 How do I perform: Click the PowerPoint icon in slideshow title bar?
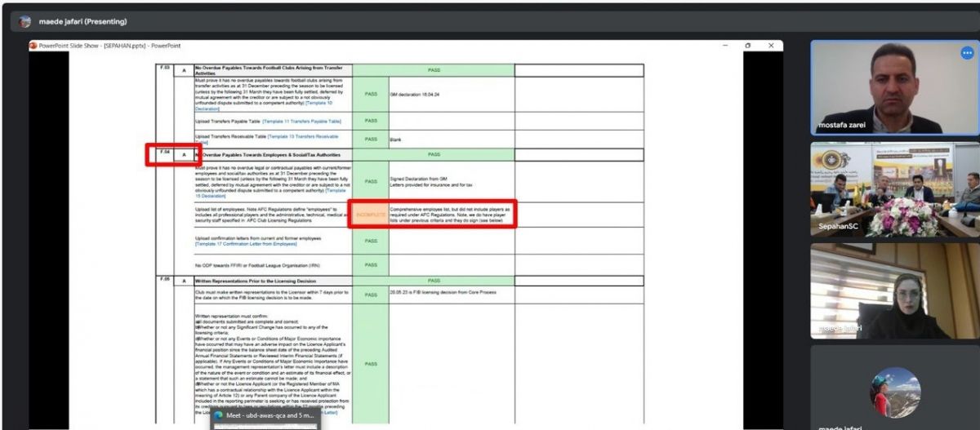coord(33,46)
